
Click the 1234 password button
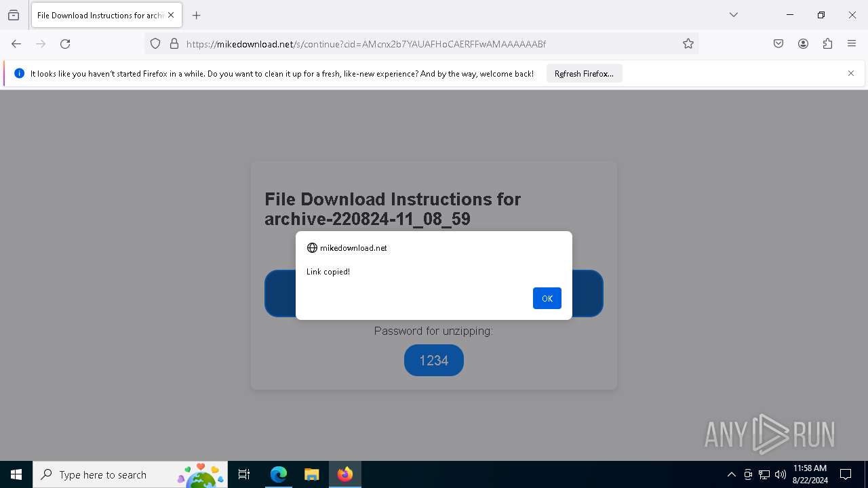[x=434, y=361]
